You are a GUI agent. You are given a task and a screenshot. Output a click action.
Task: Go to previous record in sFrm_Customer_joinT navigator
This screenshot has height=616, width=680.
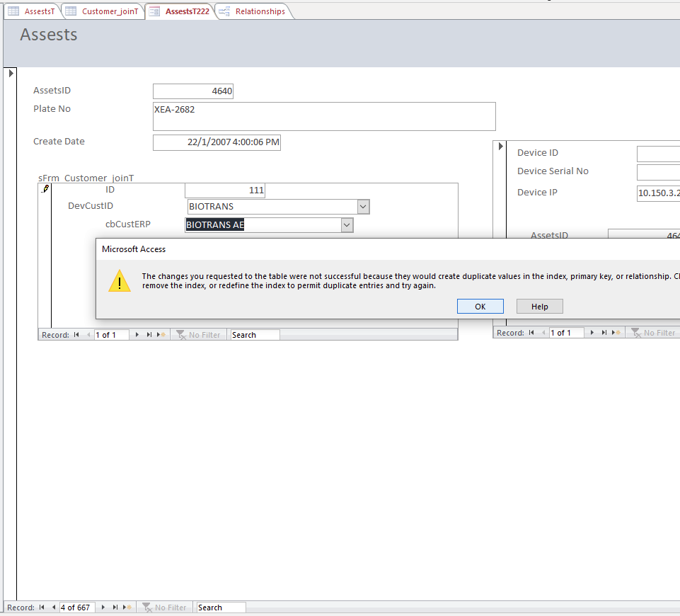click(88, 334)
